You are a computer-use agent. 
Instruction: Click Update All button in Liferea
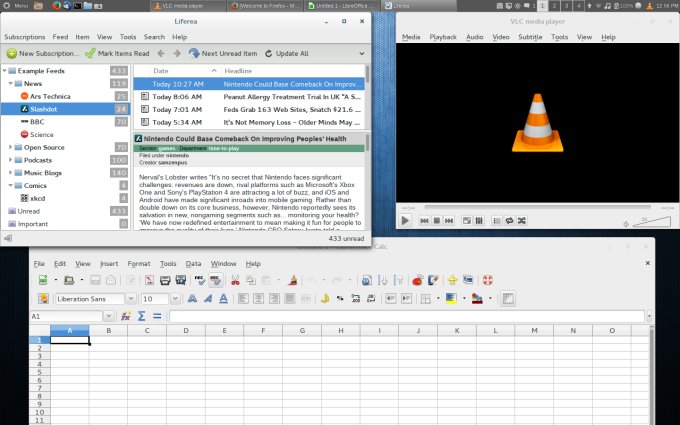[x=286, y=53]
